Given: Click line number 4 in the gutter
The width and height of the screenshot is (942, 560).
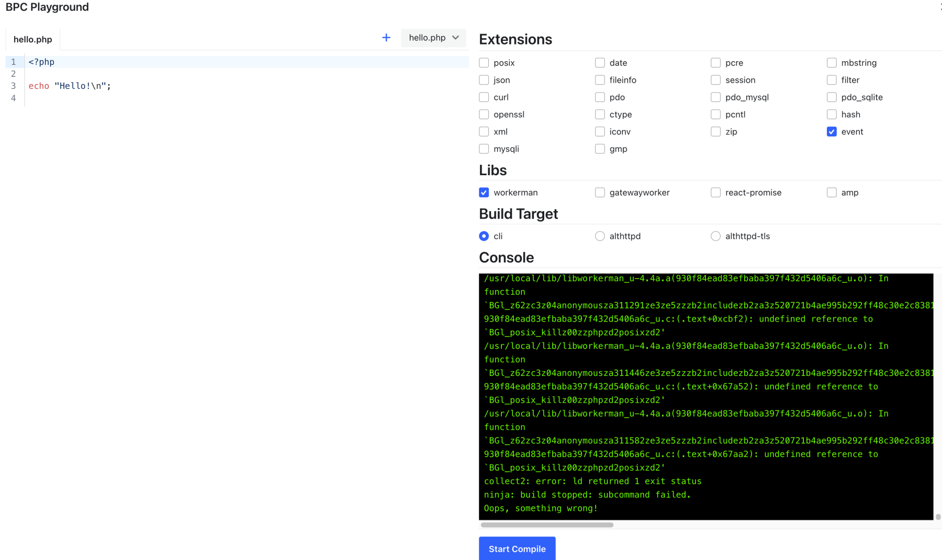Looking at the screenshot, I should click(14, 98).
